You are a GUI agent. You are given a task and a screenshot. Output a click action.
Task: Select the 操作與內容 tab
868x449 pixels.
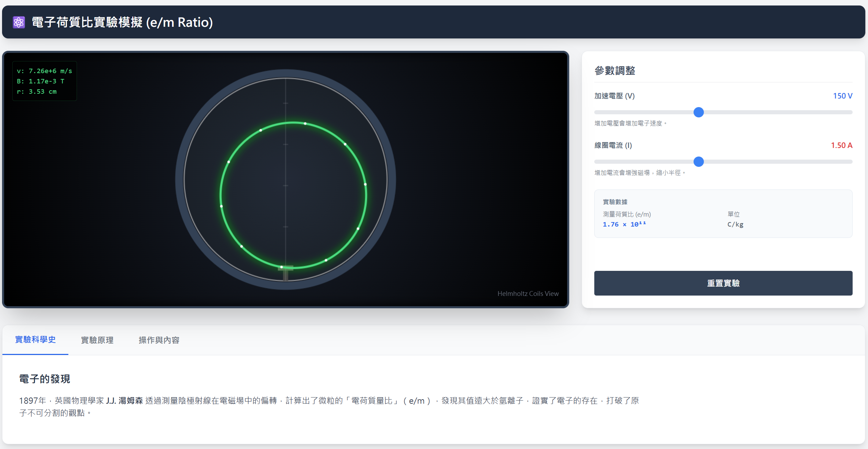[159, 340]
